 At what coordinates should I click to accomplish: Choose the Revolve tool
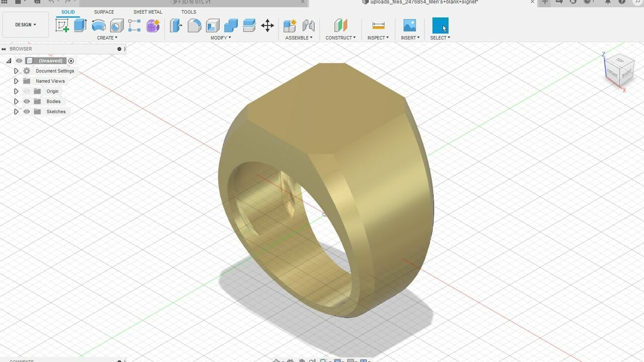(99, 25)
